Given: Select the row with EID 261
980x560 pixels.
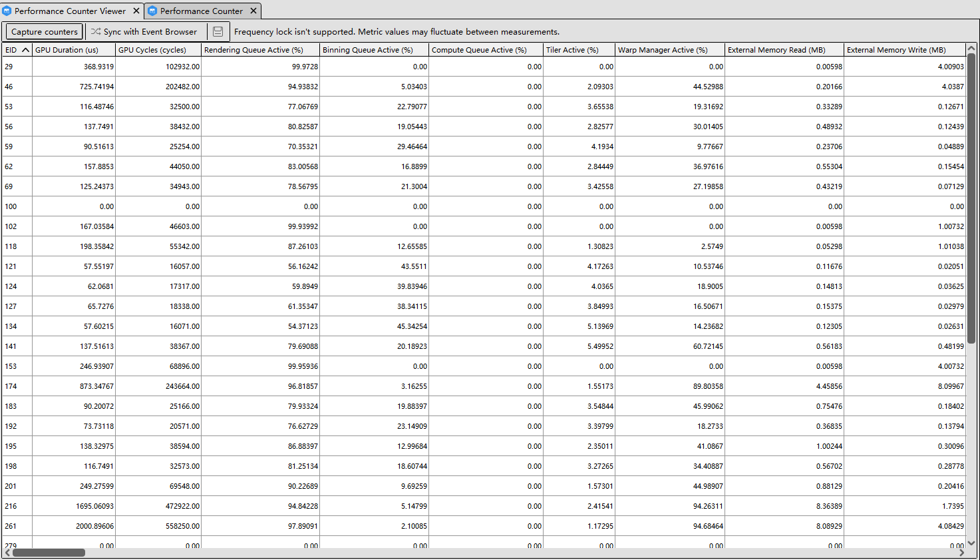Looking at the screenshot, I should click(x=484, y=526).
